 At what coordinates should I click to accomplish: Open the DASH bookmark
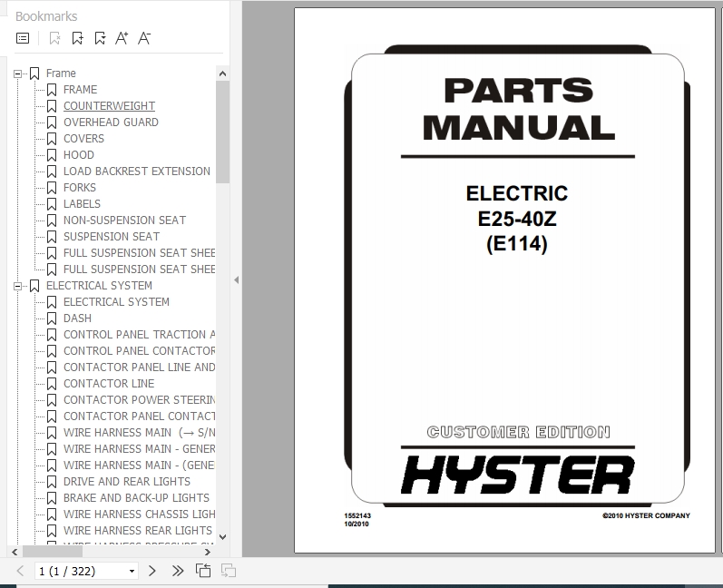click(77, 318)
